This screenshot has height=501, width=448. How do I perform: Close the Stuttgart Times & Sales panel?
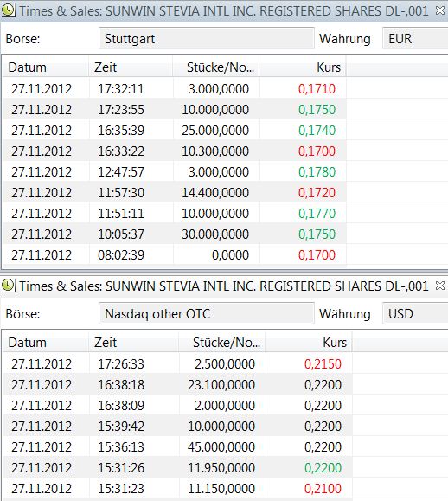(440, 10)
